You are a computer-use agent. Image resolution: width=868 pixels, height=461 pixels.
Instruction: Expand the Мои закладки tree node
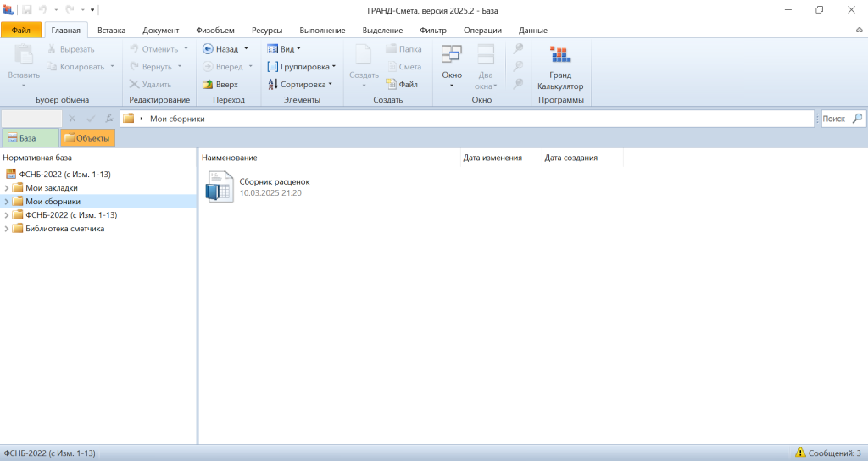click(8, 188)
